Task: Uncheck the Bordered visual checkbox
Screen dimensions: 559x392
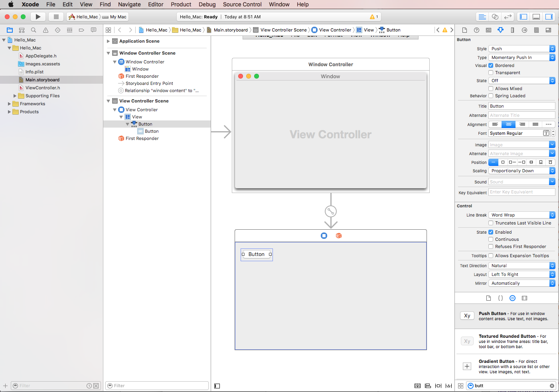Action: [491, 65]
